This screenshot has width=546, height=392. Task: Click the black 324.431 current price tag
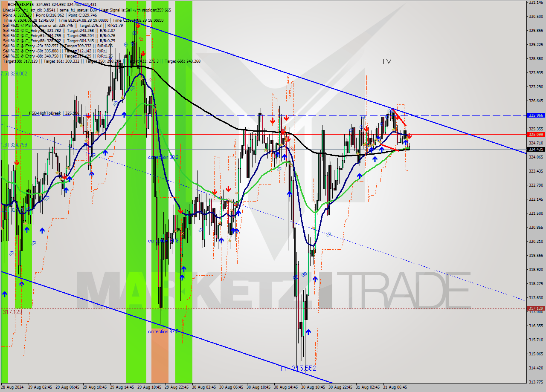coord(535,149)
